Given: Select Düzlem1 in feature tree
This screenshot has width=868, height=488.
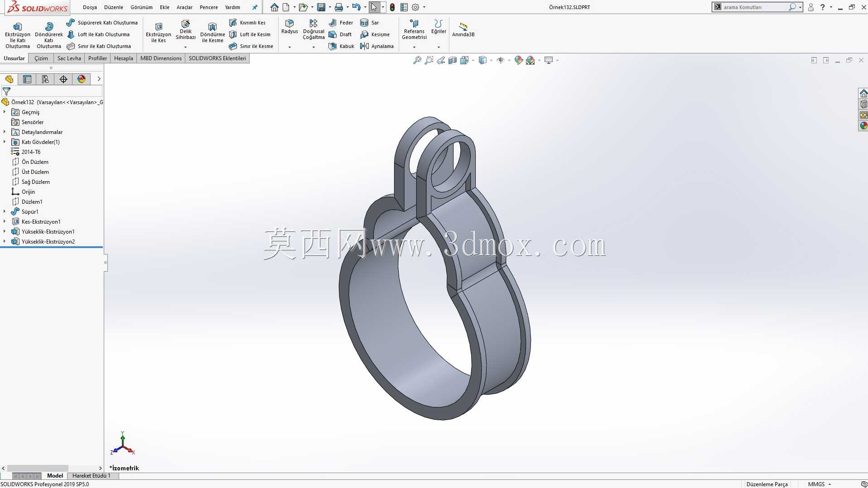Looking at the screenshot, I should [32, 201].
